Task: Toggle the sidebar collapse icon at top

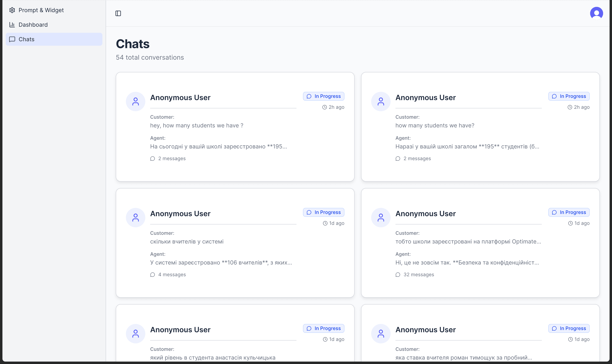Action: (119, 13)
